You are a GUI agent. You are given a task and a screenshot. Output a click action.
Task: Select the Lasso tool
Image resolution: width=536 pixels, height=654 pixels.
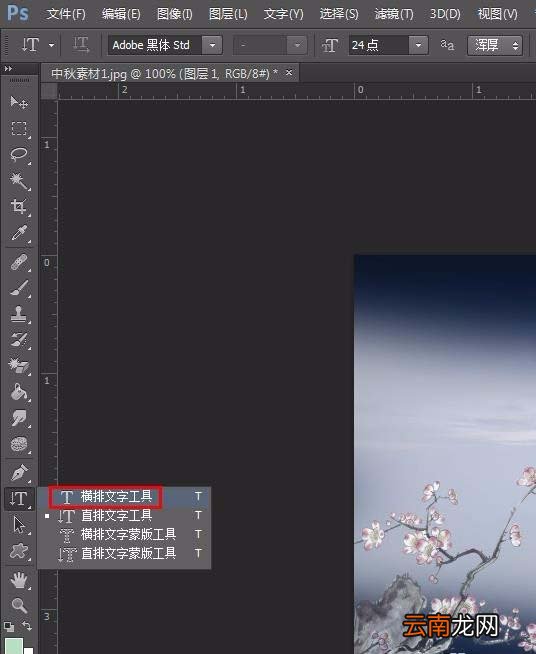(19, 154)
